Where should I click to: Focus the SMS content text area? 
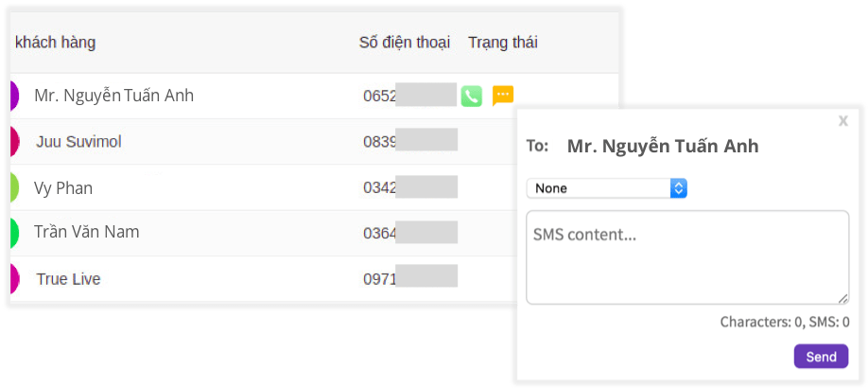(x=687, y=257)
